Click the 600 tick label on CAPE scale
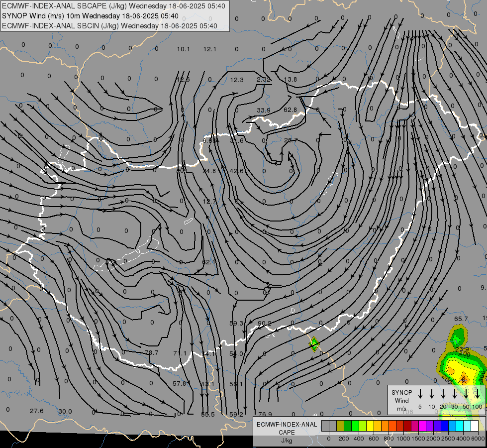The image size is (487, 448). pos(374,439)
